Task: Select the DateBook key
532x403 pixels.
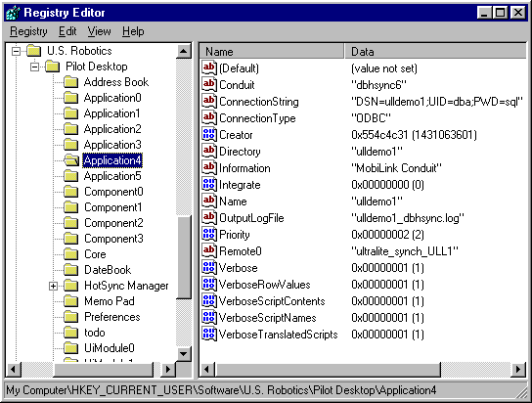Action: click(x=108, y=270)
